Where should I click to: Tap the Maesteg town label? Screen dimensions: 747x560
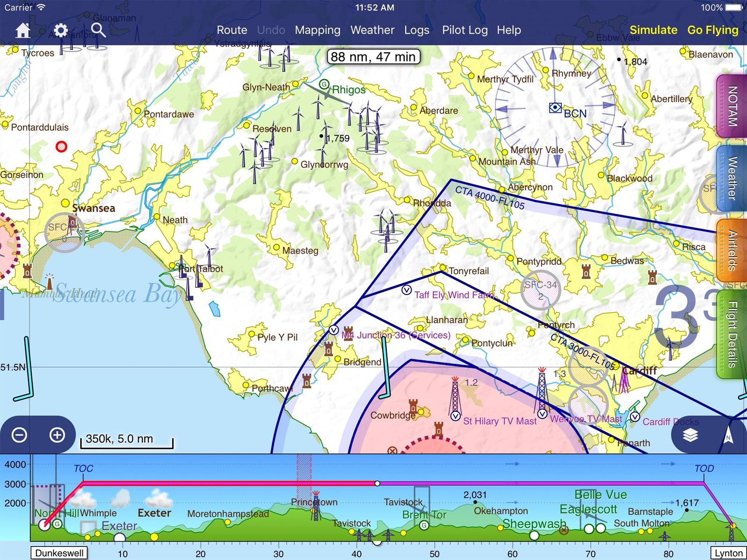300,251
